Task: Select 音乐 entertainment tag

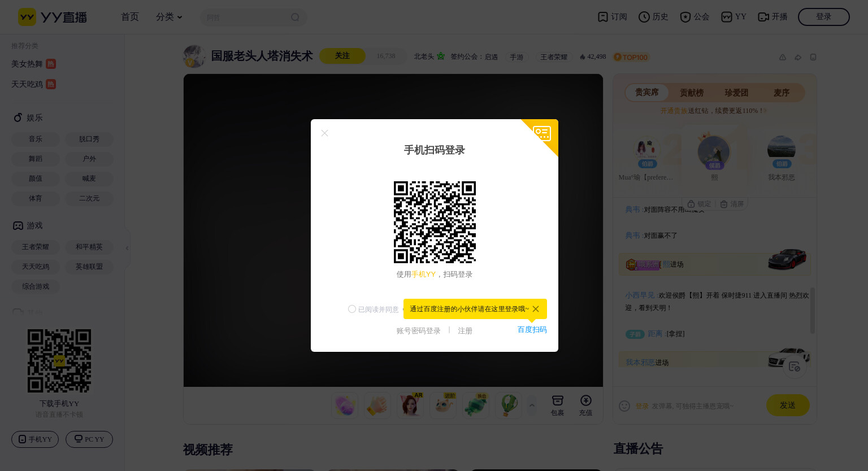Action: click(36, 139)
